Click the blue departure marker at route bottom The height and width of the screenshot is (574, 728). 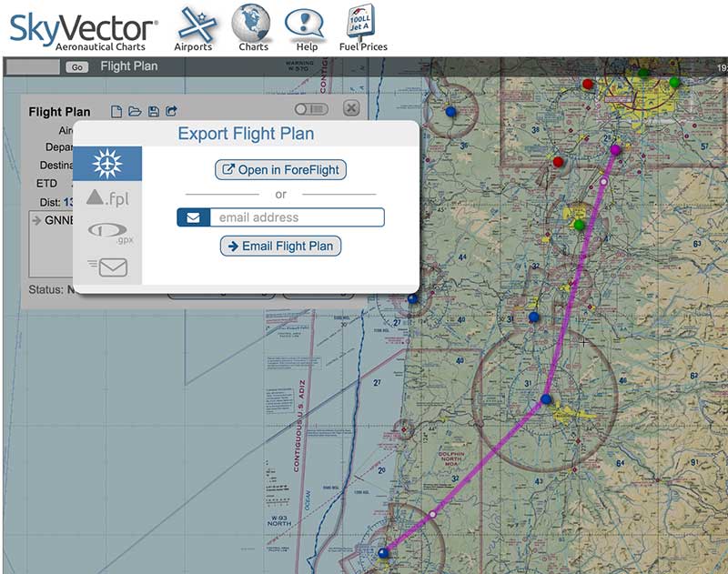[383, 553]
